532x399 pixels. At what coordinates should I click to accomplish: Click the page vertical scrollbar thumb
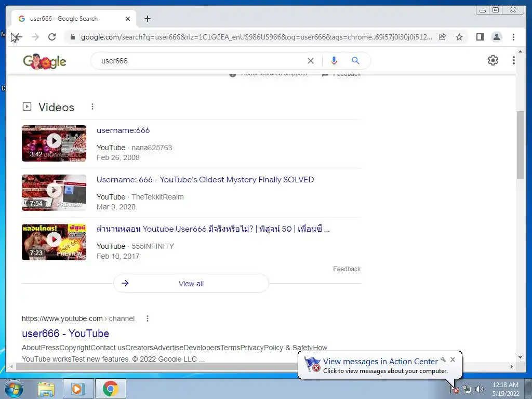[520, 144]
